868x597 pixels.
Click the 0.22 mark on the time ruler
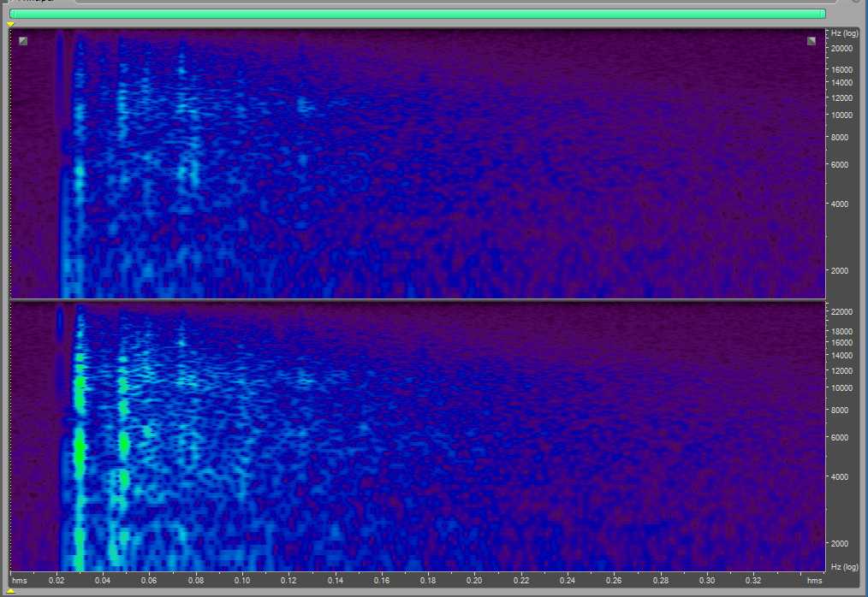(x=521, y=581)
